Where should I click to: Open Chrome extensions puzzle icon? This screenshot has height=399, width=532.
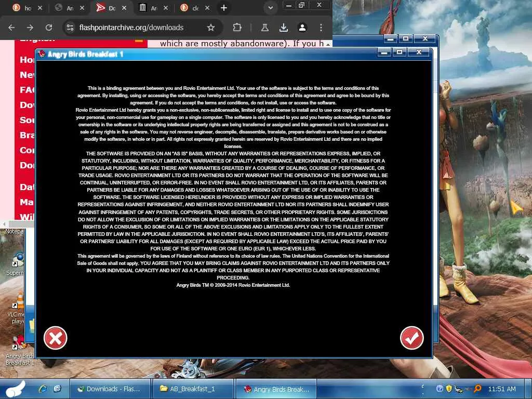237,28
